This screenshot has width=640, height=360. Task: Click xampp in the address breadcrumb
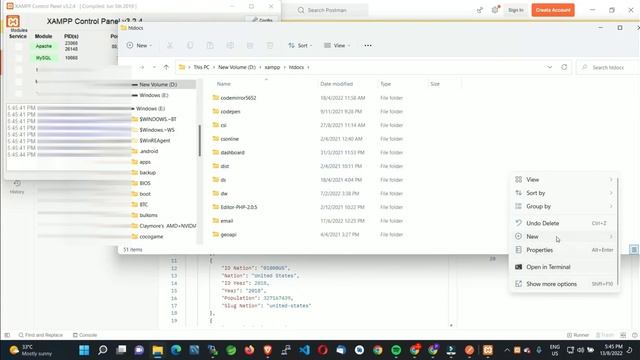pyautogui.click(x=272, y=67)
